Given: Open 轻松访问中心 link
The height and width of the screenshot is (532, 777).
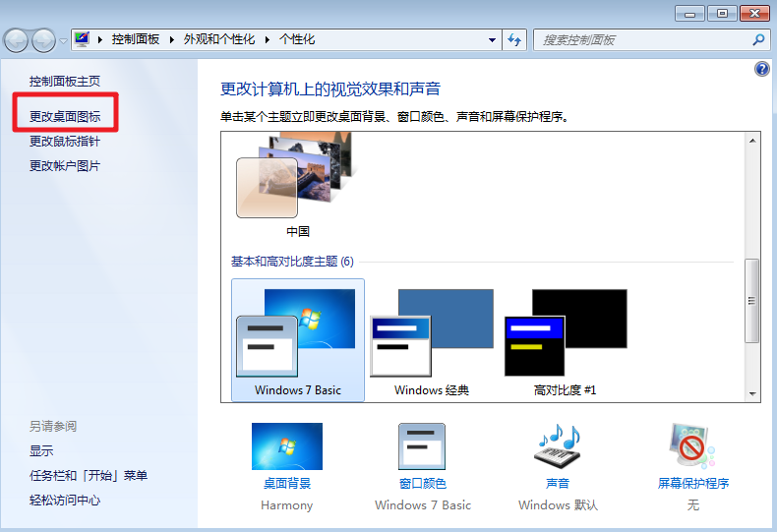Looking at the screenshot, I should (x=64, y=501).
